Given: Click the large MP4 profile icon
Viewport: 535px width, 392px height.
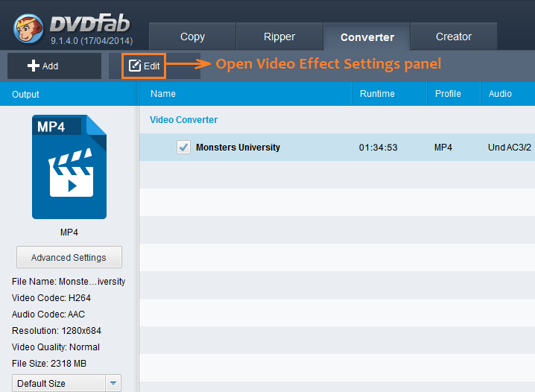Looking at the screenshot, I should pos(69,167).
